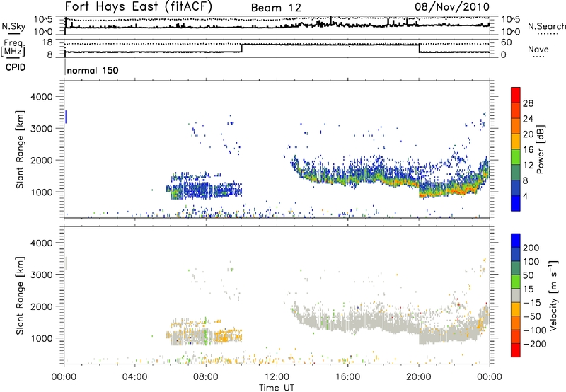This screenshot has width=566, height=392.
Task: Click the '28' Power colorbar tick
Action: [528, 103]
